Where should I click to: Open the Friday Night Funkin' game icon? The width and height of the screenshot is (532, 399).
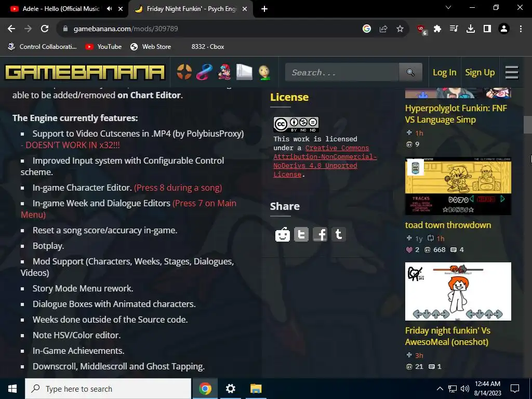224,72
